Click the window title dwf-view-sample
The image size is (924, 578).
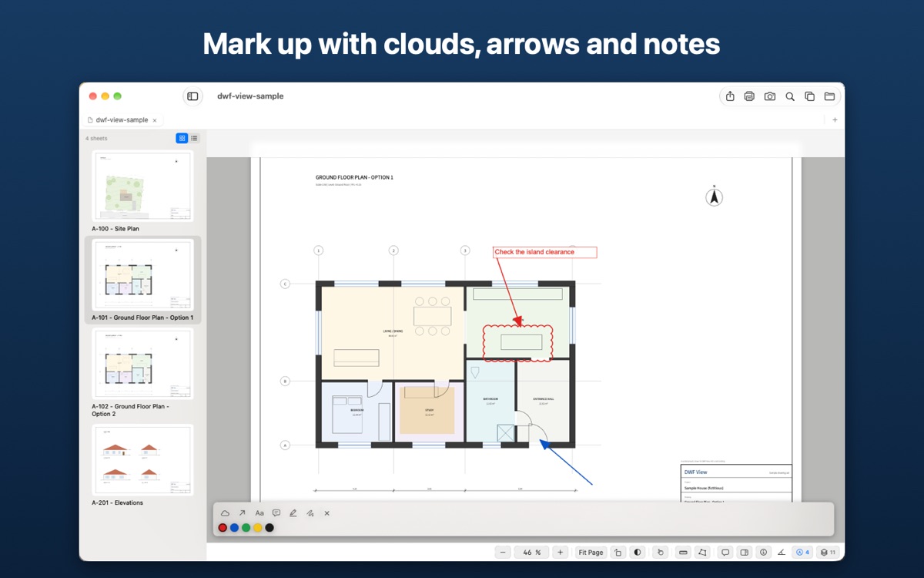coord(250,96)
